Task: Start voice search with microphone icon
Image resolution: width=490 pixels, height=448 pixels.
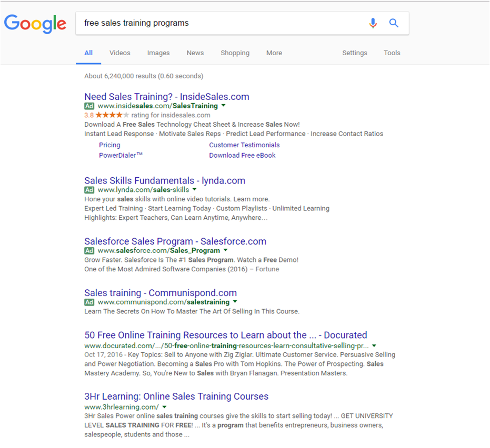Action: (373, 23)
